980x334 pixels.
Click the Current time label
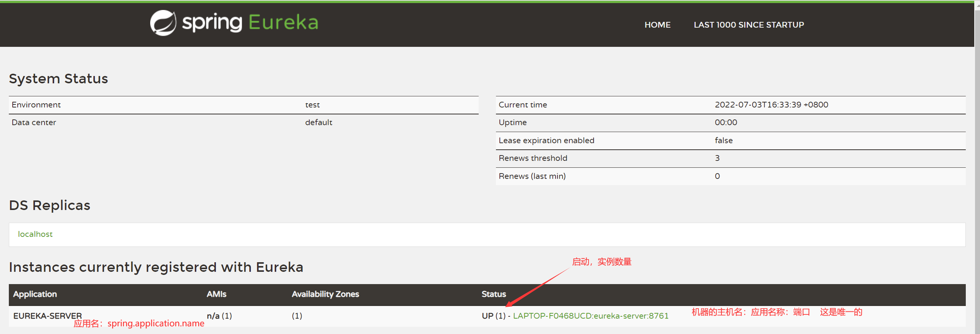[x=523, y=105]
